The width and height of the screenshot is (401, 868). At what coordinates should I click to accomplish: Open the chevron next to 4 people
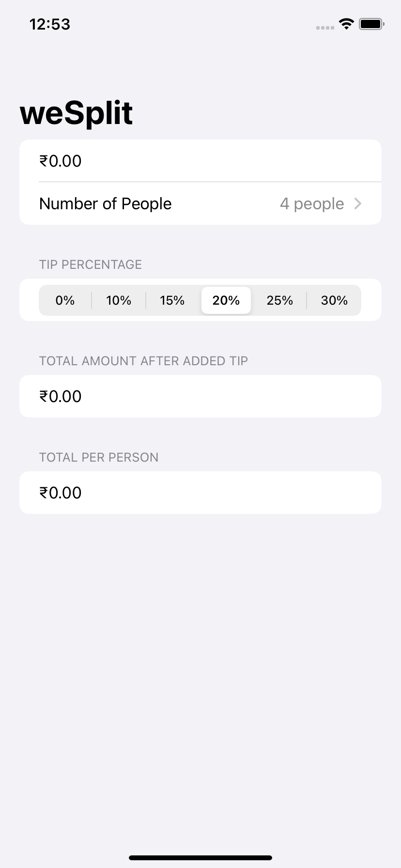pyautogui.click(x=358, y=203)
